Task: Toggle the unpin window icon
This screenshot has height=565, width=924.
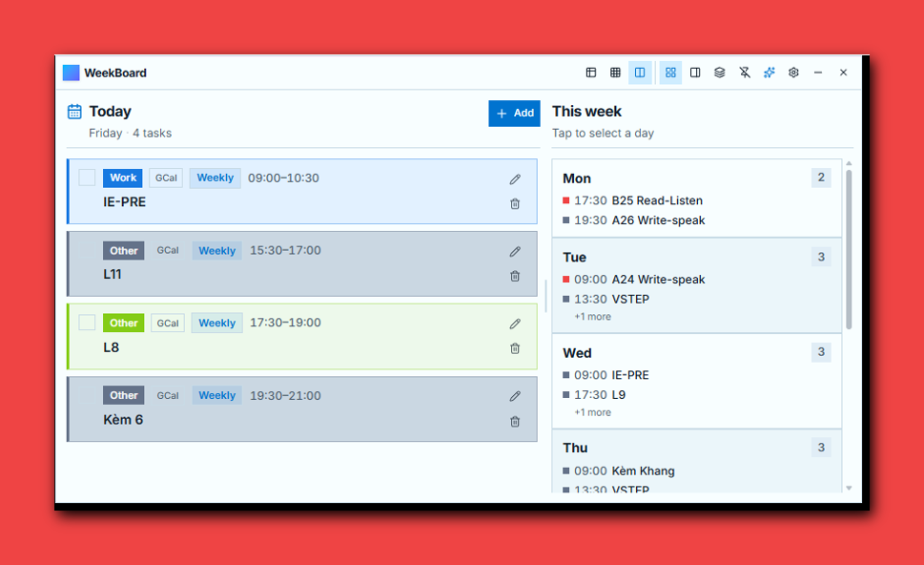Action: click(x=745, y=73)
